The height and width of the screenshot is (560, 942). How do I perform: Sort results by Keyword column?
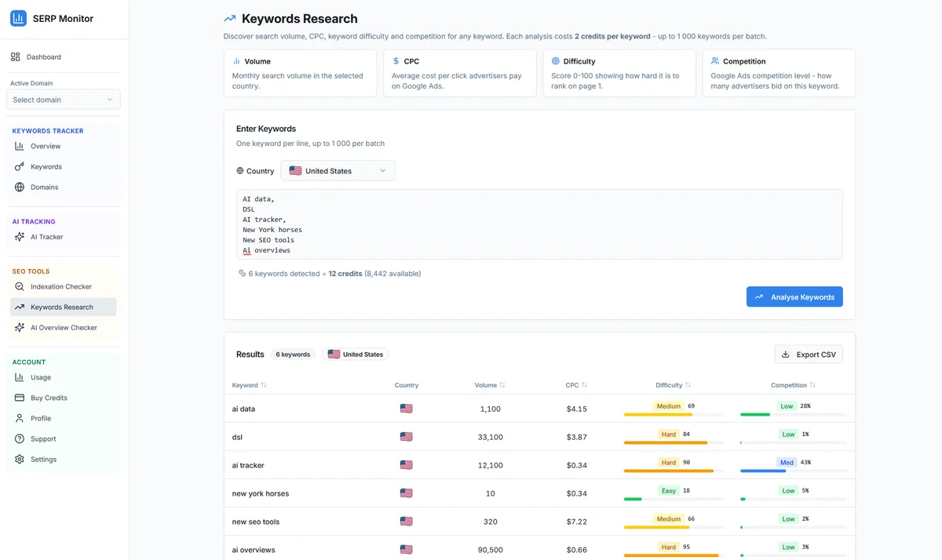pyautogui.click(x=250, y=385)
